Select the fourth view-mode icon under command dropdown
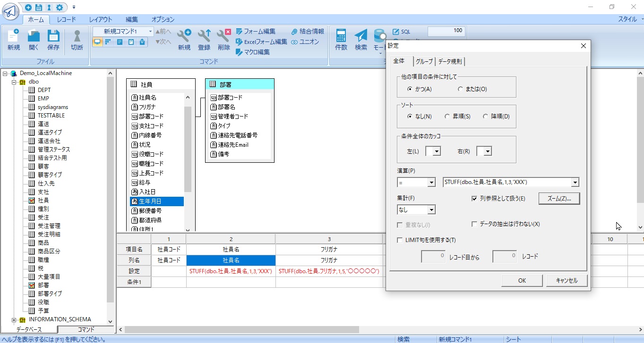The height and width of the screenshot is (343, 644). [x=131, y=42]
